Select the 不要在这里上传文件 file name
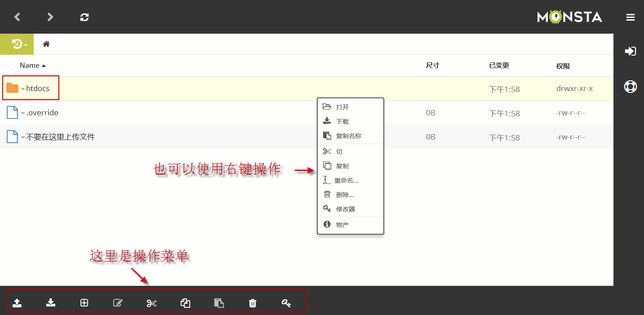 [x=61, y=137]
